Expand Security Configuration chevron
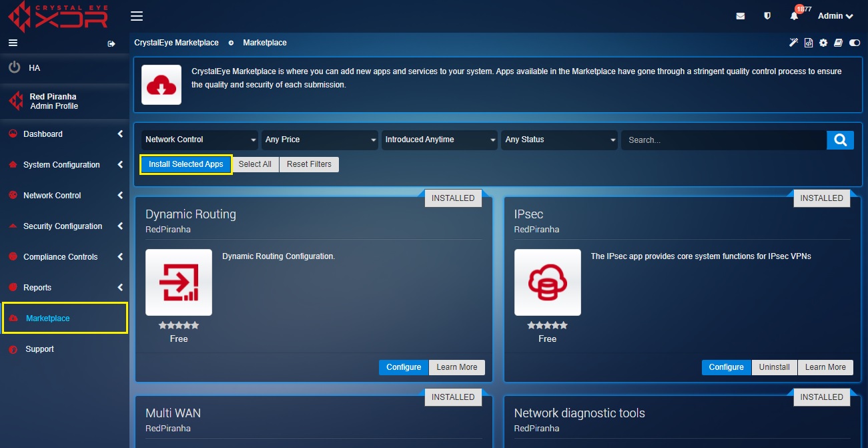This screenshot has height=448, width=868. [x=120, y=226]
